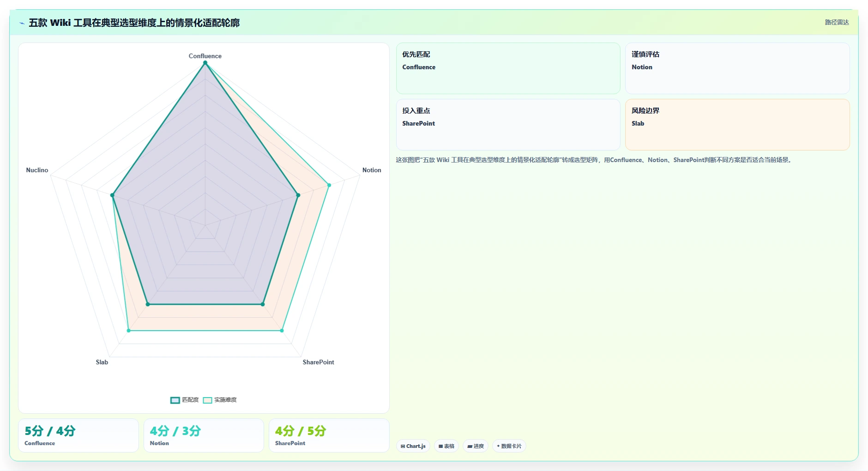
Task: Click the 4分 / 3分 Notion score card
Action: (204, 435)
